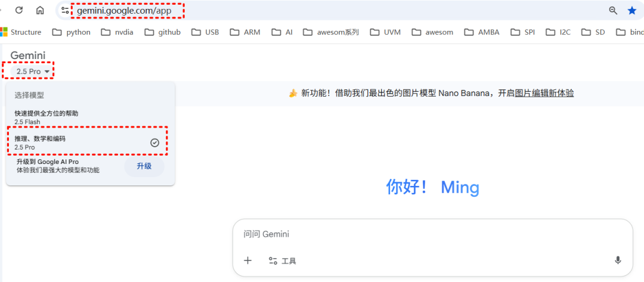
Task: Open the AI bookmarks folder
Action: (282, 32)
